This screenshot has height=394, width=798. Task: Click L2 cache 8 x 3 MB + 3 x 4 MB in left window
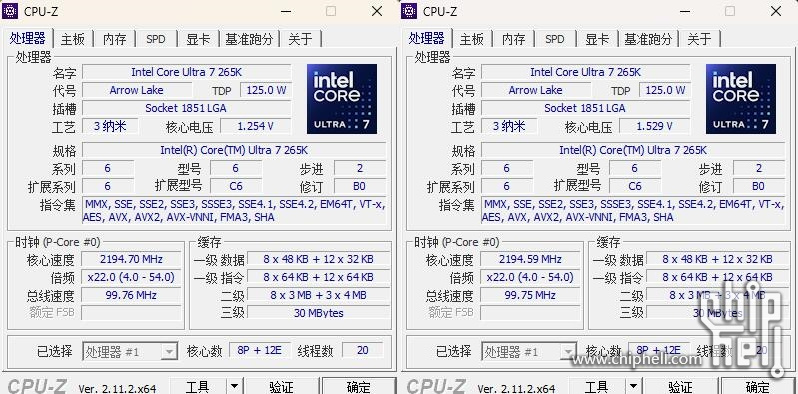coord(319,295)
